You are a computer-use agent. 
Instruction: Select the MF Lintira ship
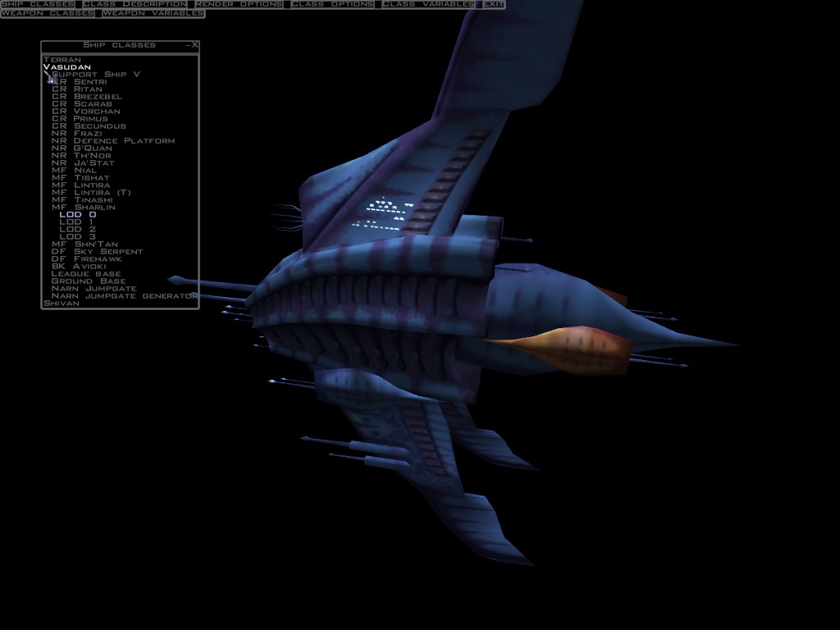pyautogui.click(x=81, y=185)
